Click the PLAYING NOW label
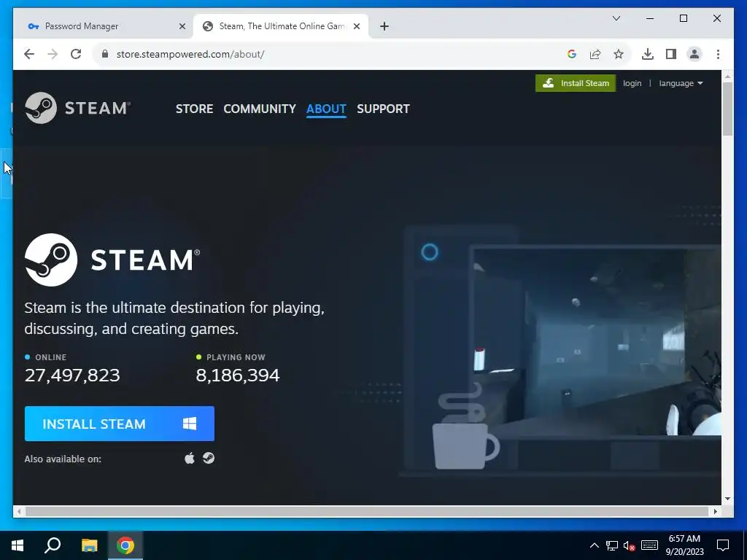 pos(236,357)
